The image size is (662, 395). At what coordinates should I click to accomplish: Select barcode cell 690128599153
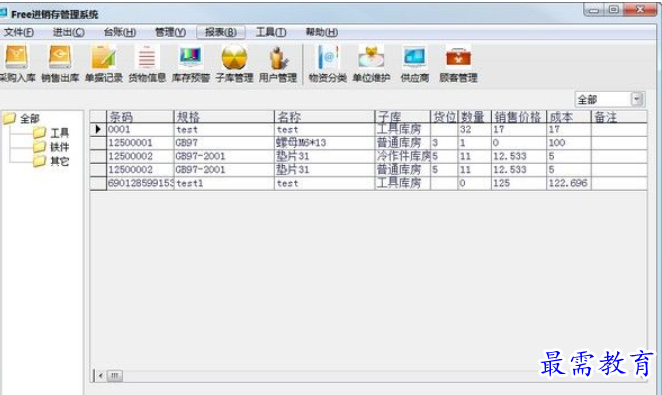pos(140,184)
